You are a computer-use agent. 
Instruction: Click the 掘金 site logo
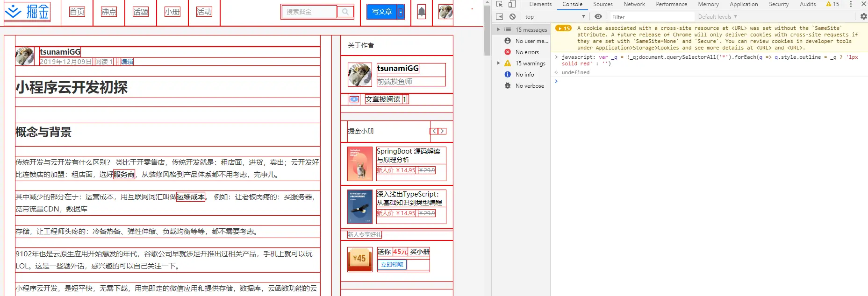point(27,12)
